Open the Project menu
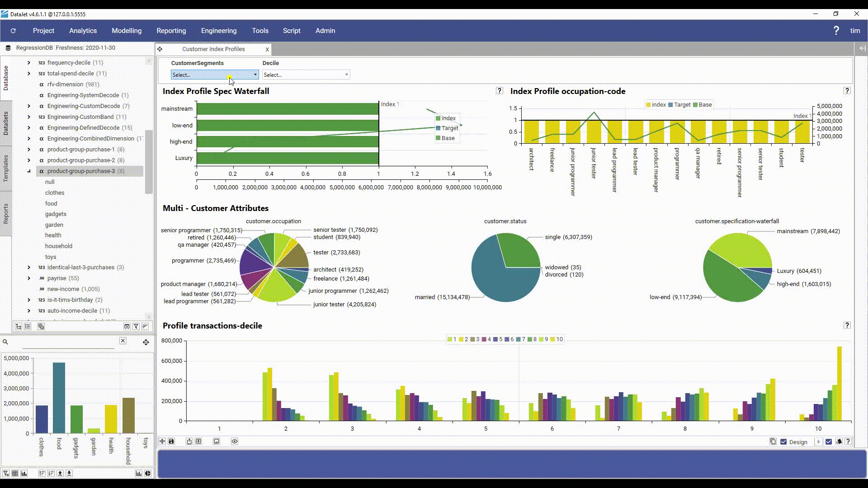868x488 pixels. tap(43, 31)
